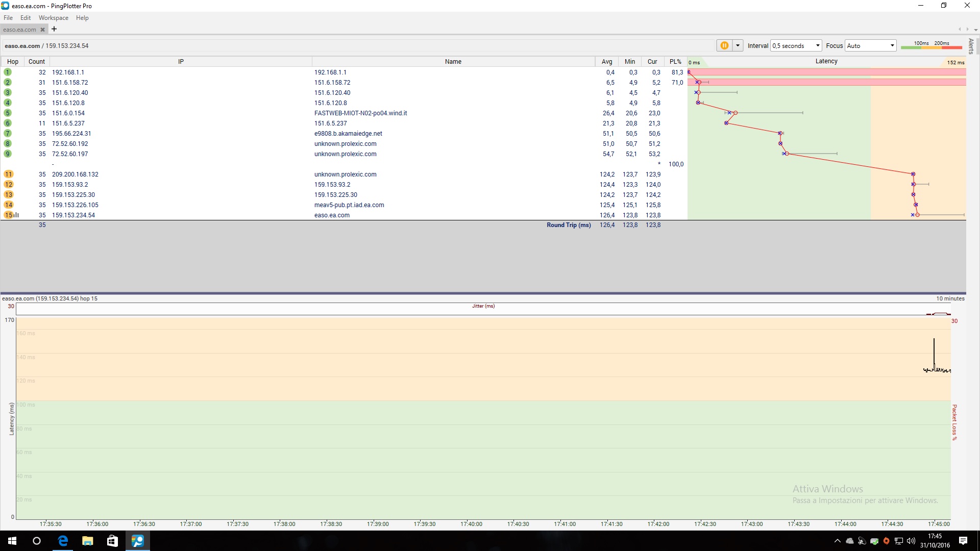
Task: Click the name FASTWEB-MIOT-N02-po04.wind.it
Action: coord(360,113)
